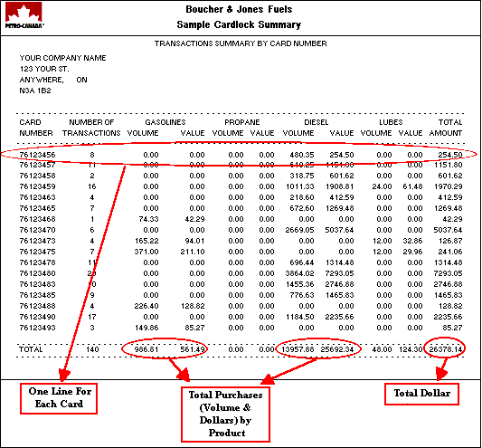
Task: Select card number 76123458
Action: point(37,176)
